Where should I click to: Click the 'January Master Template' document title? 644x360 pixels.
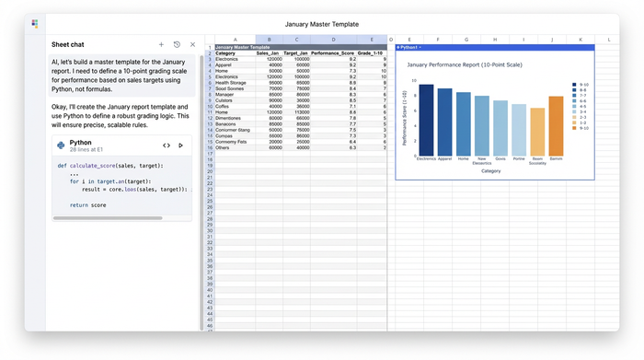pyautogui.click(x=322, y=24)
